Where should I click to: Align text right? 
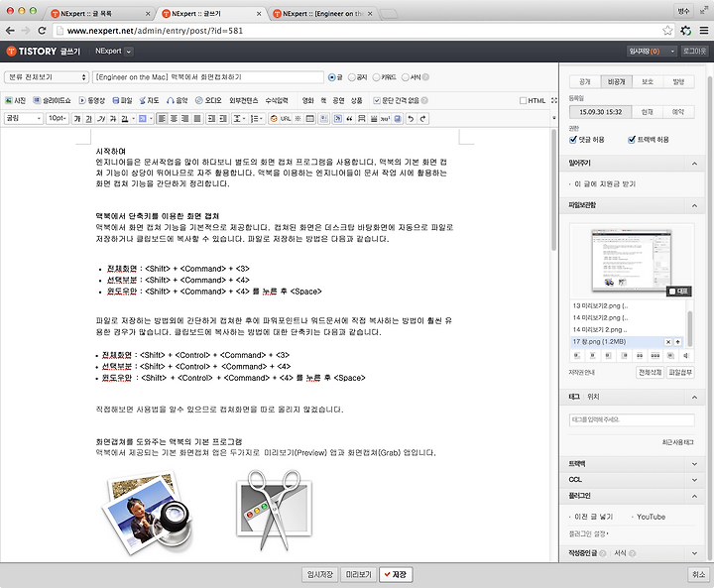tap(184, 119)
